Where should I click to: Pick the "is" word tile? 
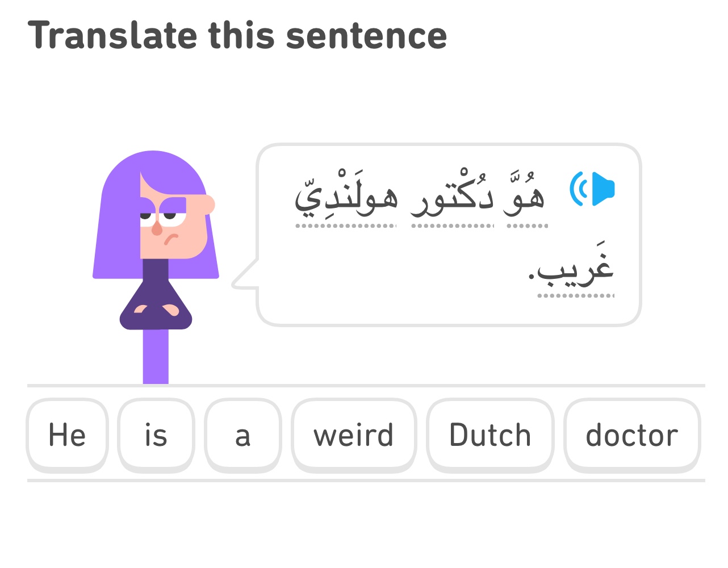tap(156, 435)
